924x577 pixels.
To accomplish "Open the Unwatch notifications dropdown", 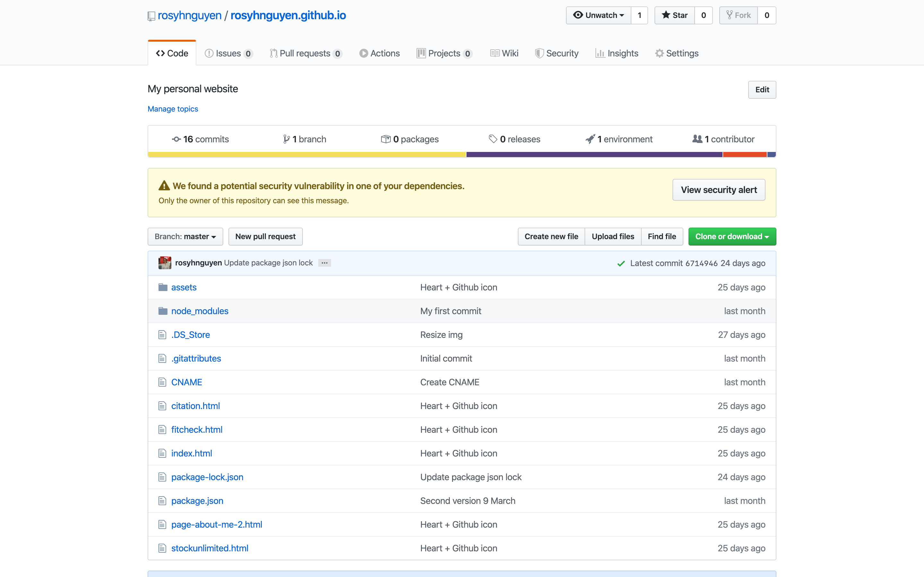I will 598,15.
